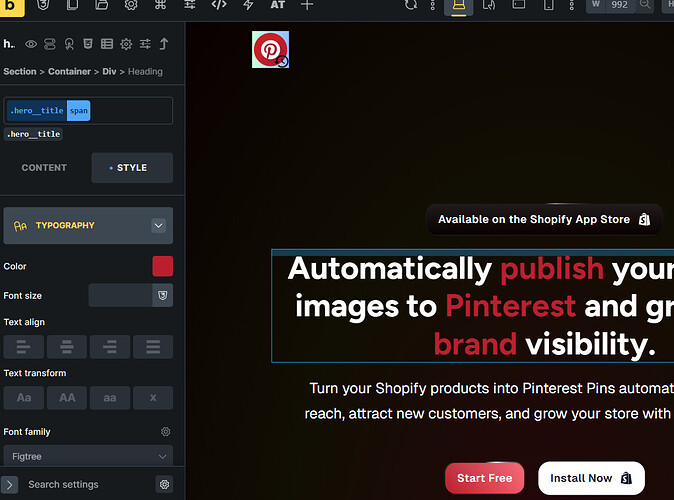Select Container in the breadcrumb
This screenshot has width=674, height=500.
69,71
